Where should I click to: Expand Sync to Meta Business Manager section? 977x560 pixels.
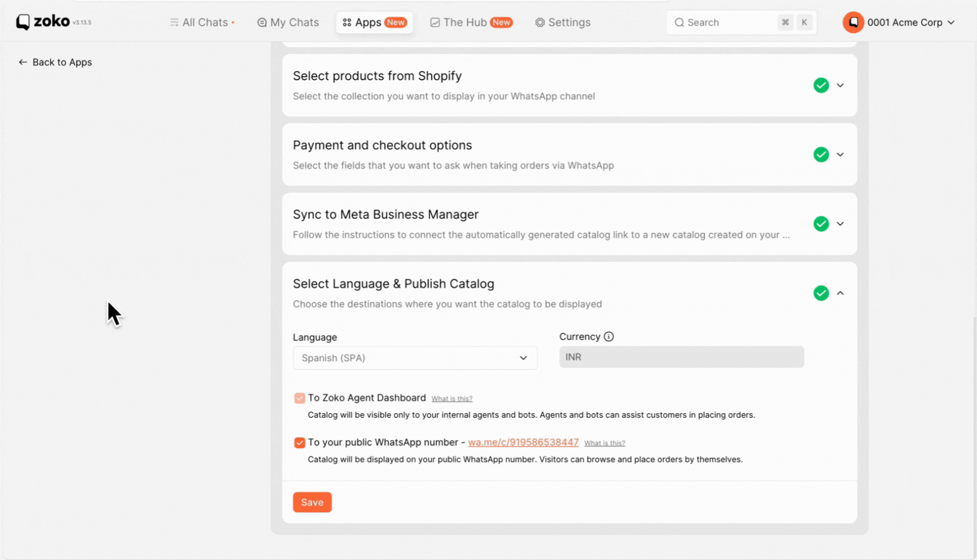(x=840, y=223)
